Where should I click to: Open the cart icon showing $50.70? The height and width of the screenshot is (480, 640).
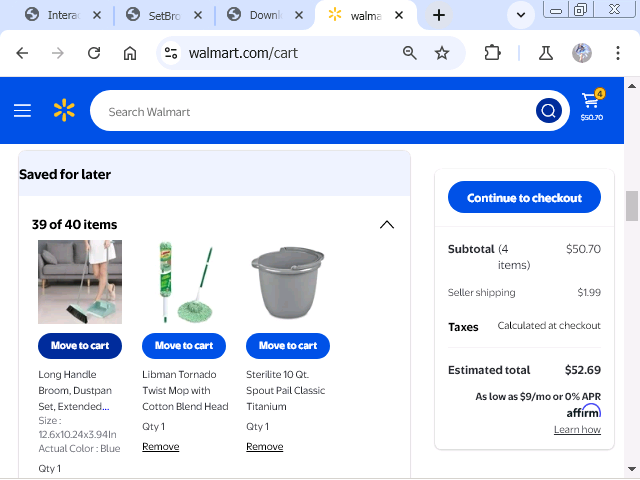(592, 106)
